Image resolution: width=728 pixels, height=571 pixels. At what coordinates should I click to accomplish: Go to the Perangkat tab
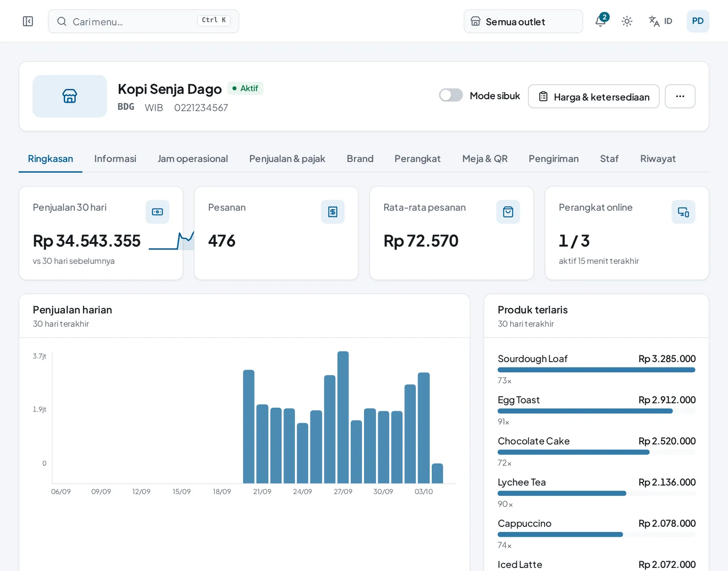coord(418,159)
